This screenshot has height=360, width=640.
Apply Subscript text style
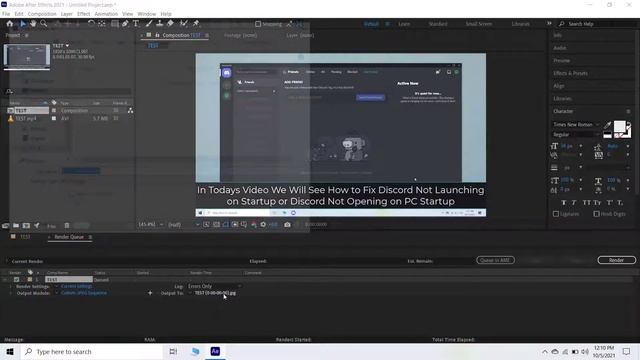point(620,202)
